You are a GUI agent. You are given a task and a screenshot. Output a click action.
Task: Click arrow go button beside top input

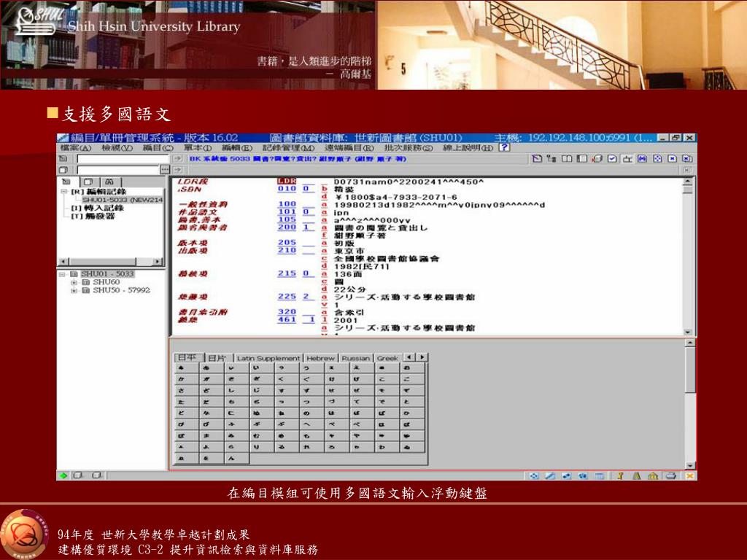[178, 158]
